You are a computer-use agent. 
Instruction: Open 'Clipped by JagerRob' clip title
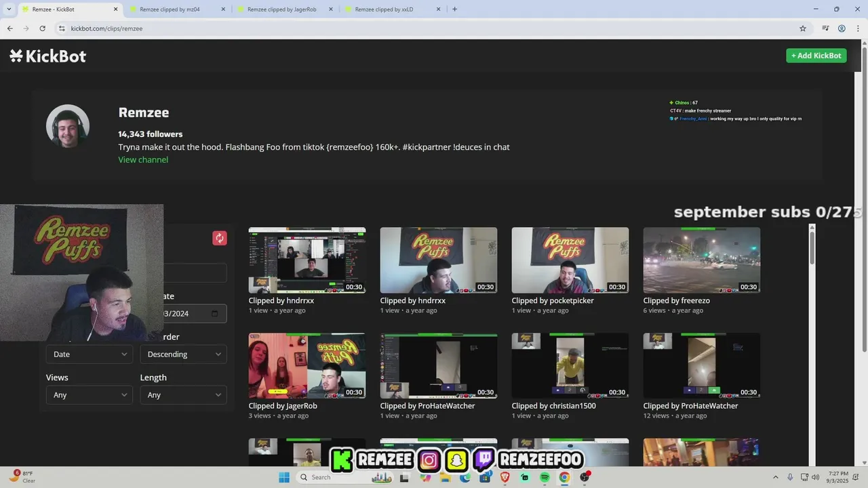point(283,406)
